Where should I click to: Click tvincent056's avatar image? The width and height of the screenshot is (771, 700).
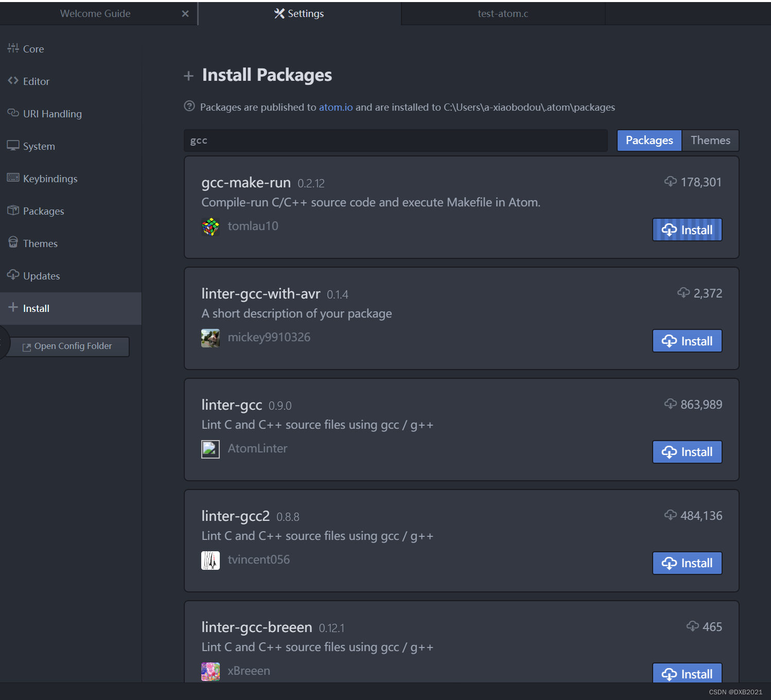[211, 561]
